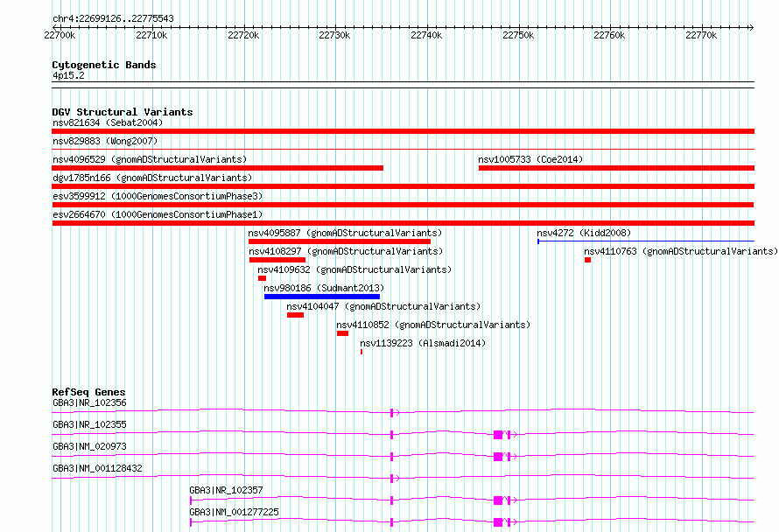779x532 pixels.
Task: Click the nsv821634 (Sebat2004) variant bar
Action: (x=403, y=131)
